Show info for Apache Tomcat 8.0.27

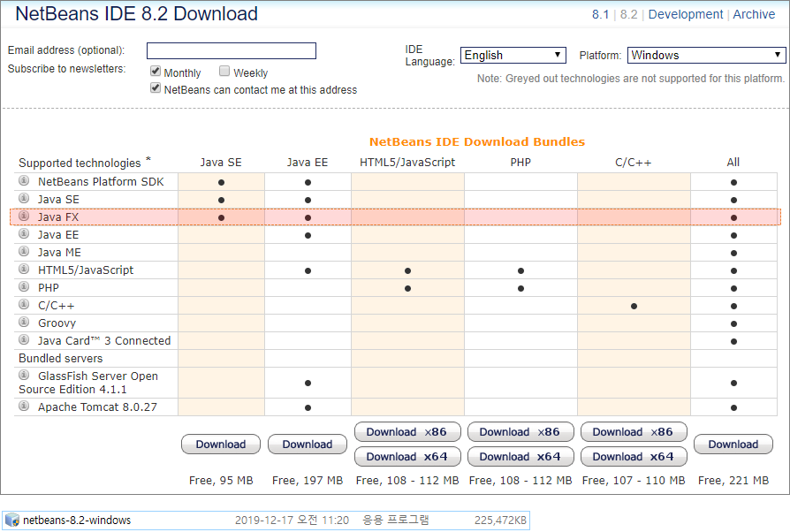point(24,406)
